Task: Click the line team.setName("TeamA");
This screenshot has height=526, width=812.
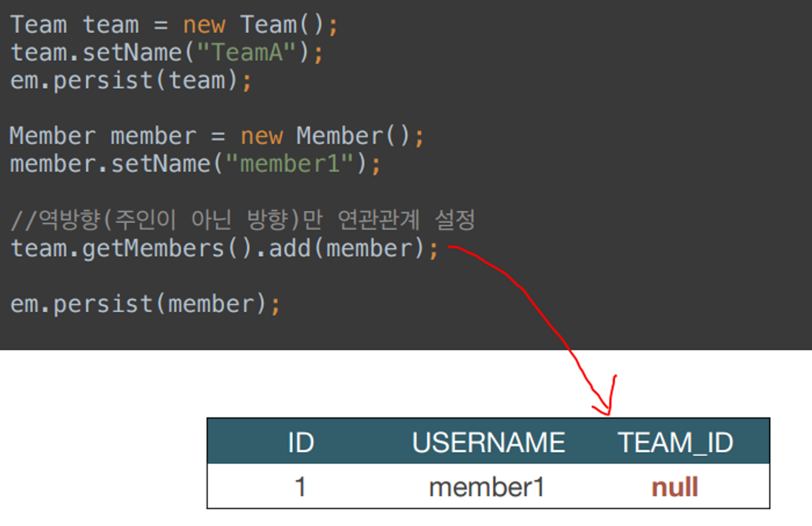Action: pos(166,53)
